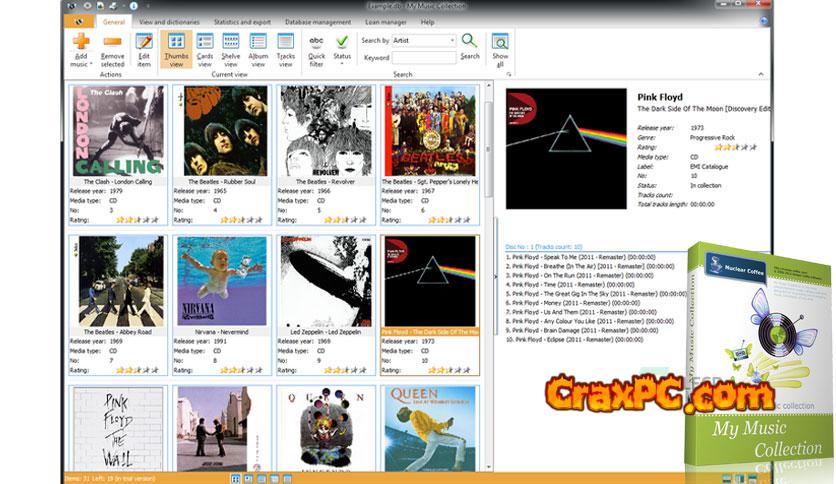Open Edit item tool
This screenshot has height=484, width=836.
tap(144, 42)
